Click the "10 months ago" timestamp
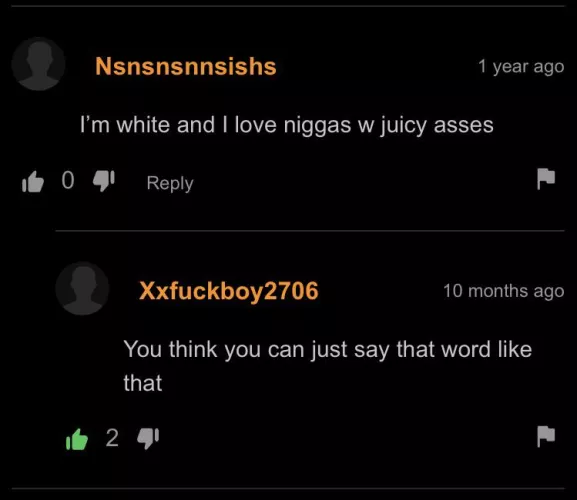The image size is (577, 500). tap(503, 291)
